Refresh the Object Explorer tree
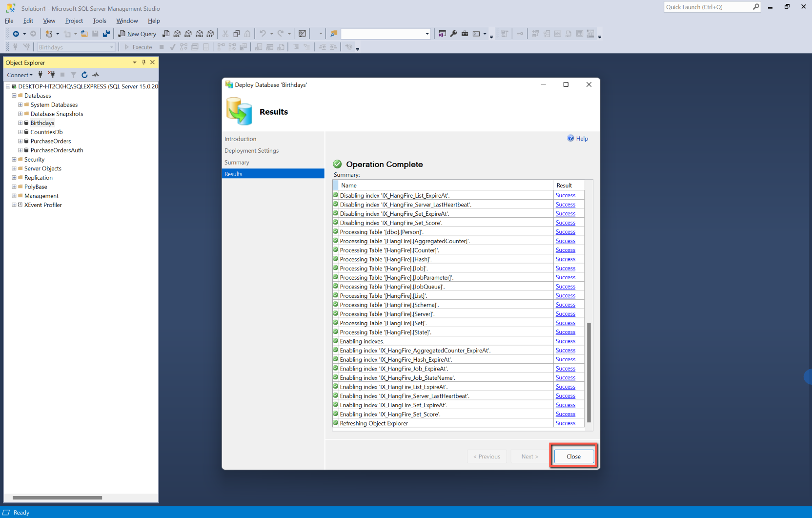 pyautogui.click(x=84, y=75)
